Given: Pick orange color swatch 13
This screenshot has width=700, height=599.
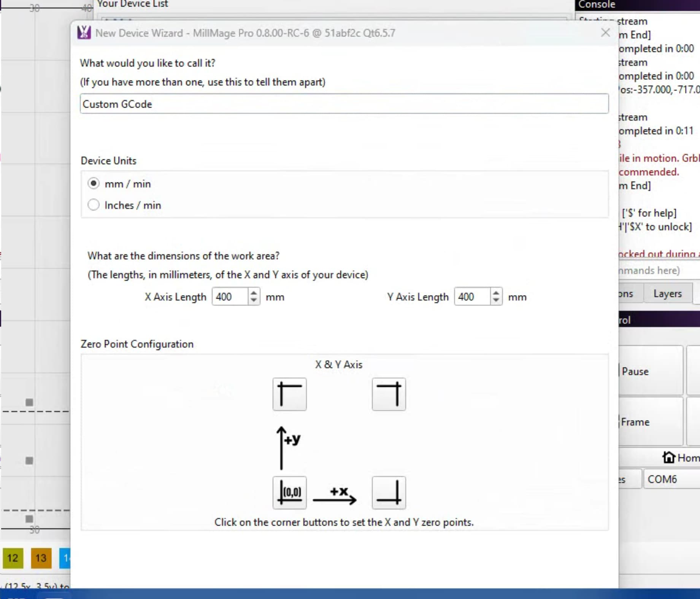Looking at the screenshot, I should point(41,558).
